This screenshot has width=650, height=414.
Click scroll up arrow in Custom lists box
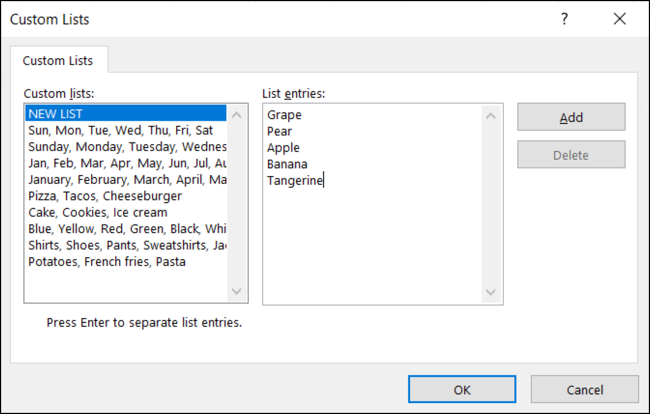coord(237,115)
